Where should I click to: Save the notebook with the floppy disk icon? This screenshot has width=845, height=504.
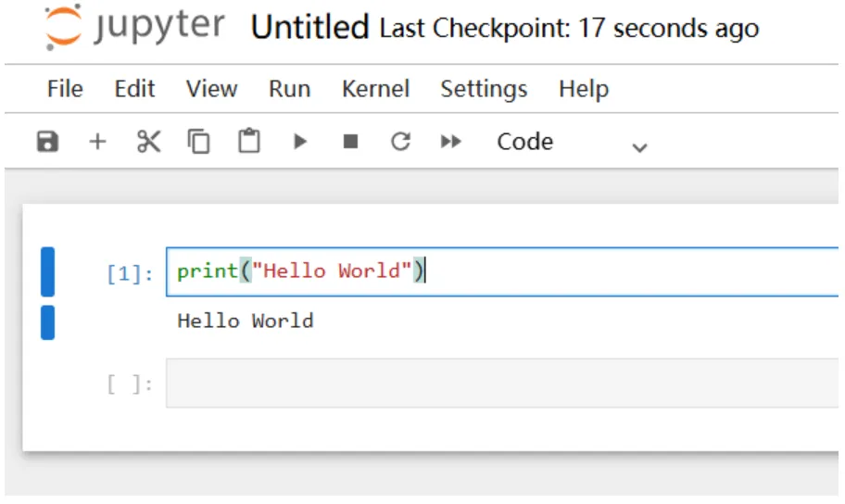click(47, 142)
